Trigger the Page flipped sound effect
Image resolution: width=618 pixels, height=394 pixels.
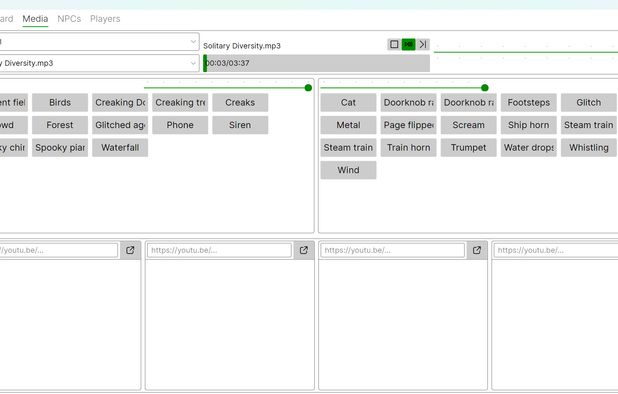point(408,125)
